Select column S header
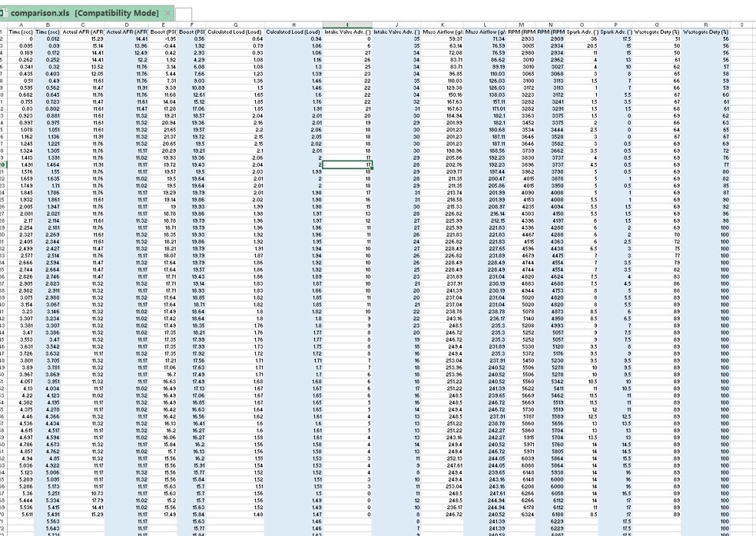This screenshot has width=756, height=536. [743, 24]
